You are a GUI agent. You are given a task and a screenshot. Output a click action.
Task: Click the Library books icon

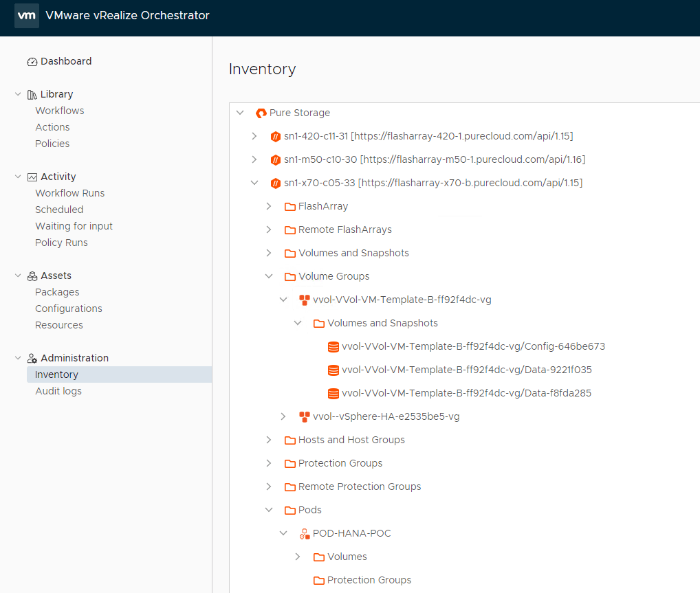click(32, 95)
